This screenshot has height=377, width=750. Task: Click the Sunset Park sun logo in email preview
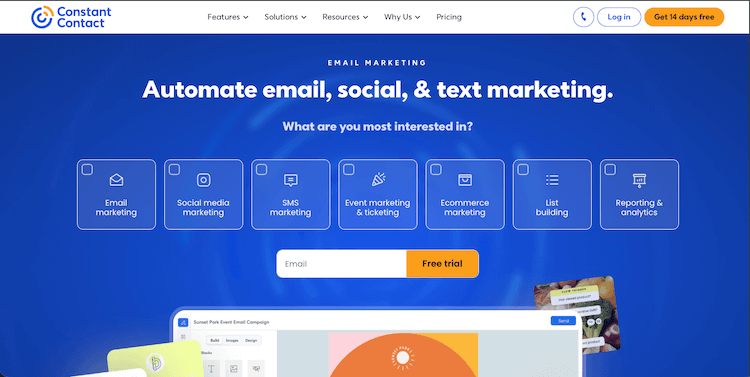pos(403,358)
